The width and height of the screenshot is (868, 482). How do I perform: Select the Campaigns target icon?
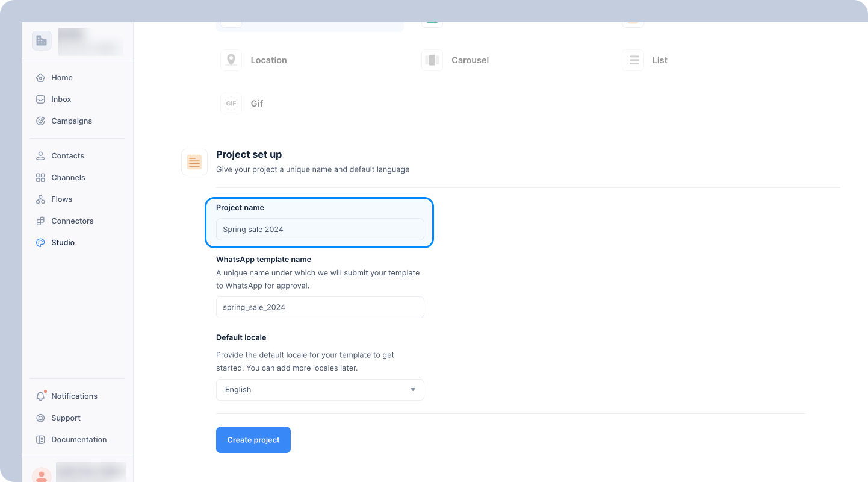tap(40, 121)
